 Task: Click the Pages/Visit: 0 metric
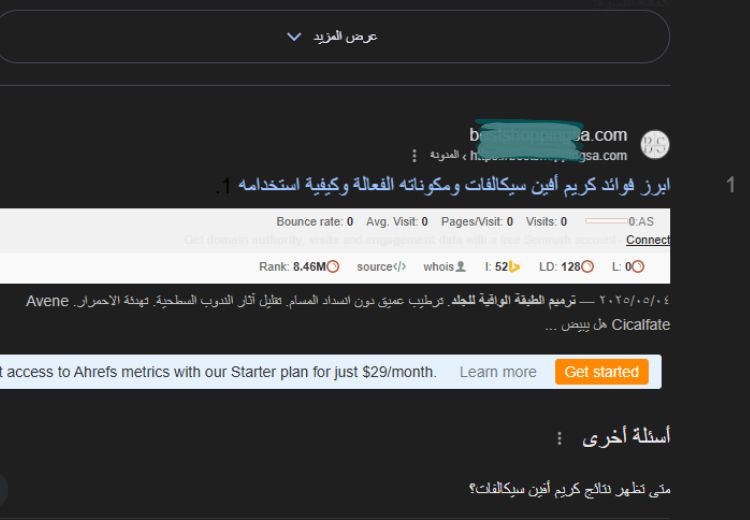(x=476, y=221)
